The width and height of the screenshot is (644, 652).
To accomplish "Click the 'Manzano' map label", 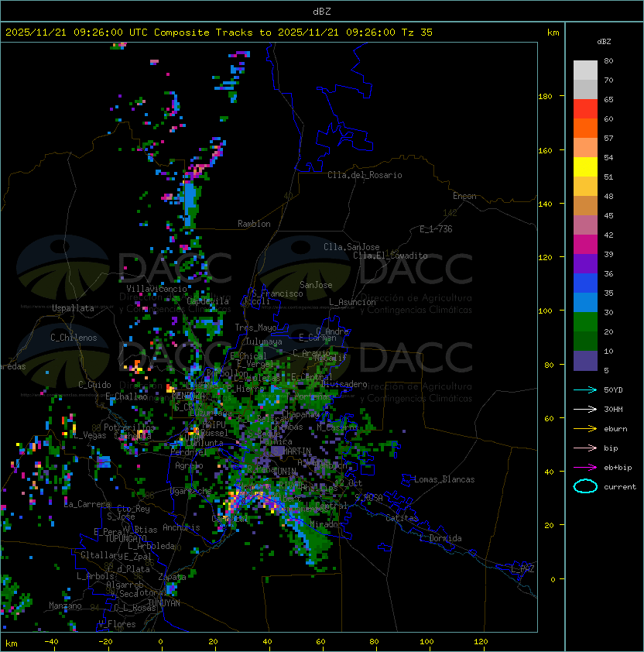I will click(65, 606).
